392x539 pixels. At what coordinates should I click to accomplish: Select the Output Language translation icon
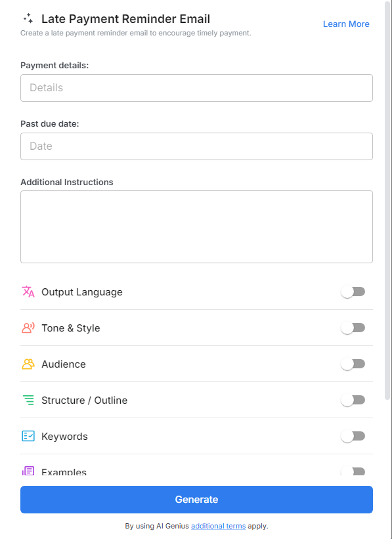tap(28, 291)
